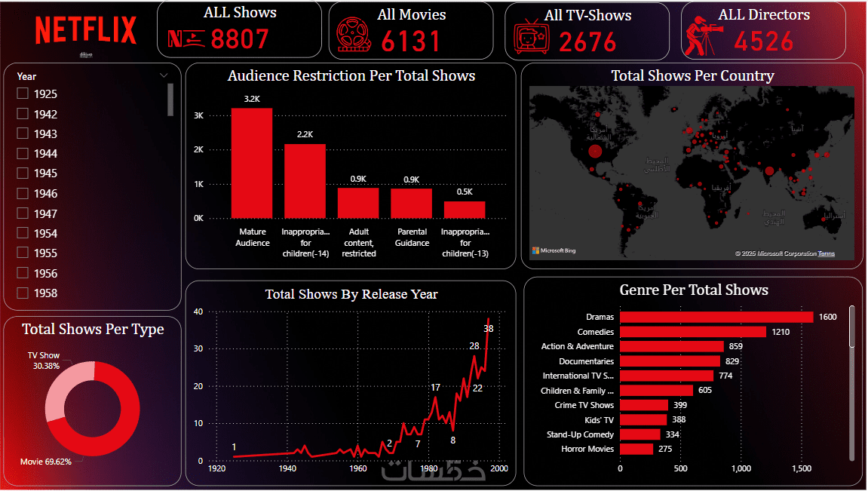Tick the 1956 year checkbox

pyautogui.click(x=23, y=273)
